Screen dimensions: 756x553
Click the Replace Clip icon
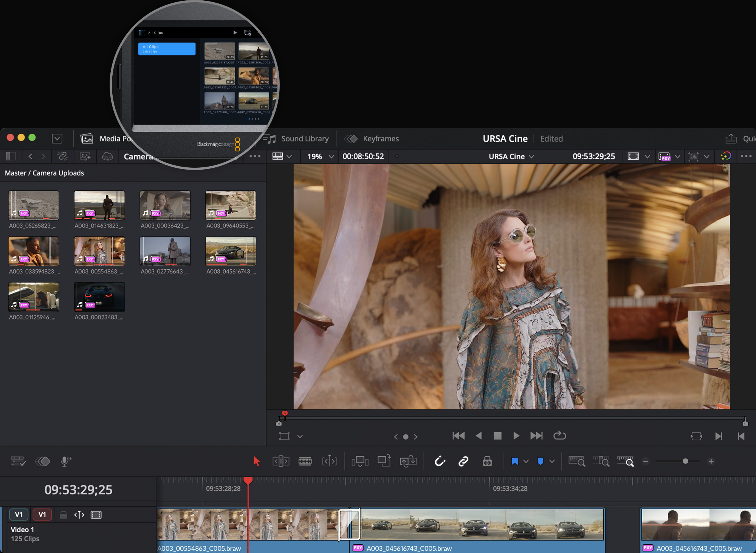pyautogui.click(x=408, y=461)
